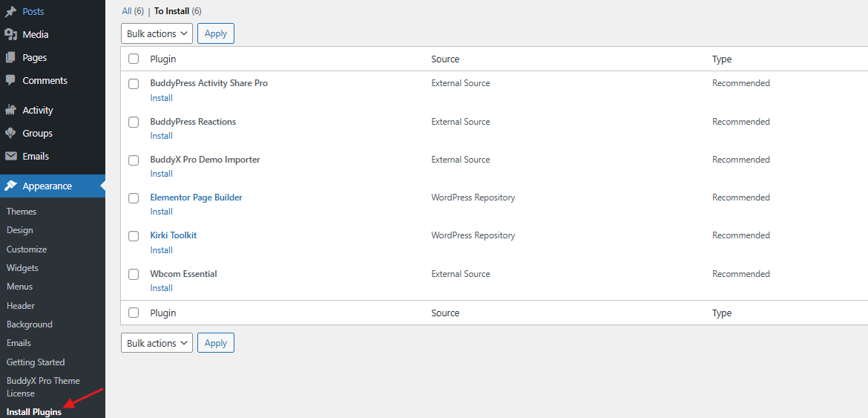
Task: Open the Design submenu item
Action: [20, 229]
